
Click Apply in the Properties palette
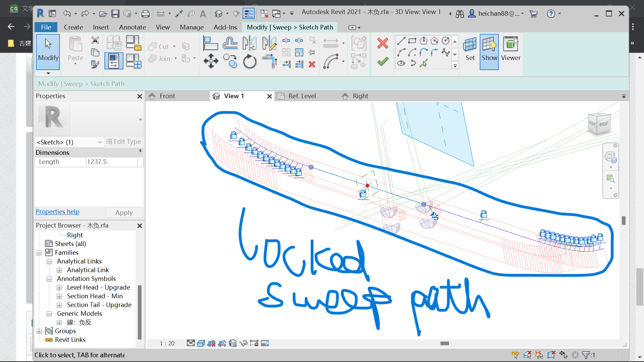click(x=124, y=213)
